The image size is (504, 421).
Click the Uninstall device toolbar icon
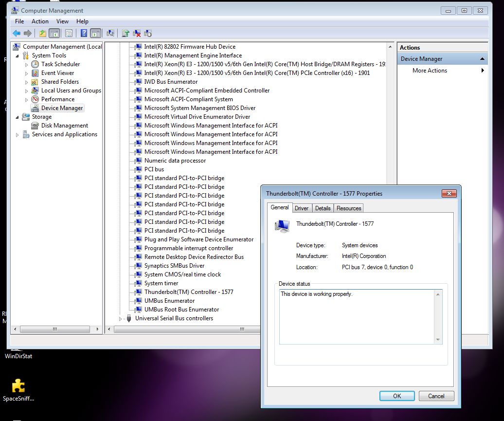pyautogui.click(x=138, y=33)
